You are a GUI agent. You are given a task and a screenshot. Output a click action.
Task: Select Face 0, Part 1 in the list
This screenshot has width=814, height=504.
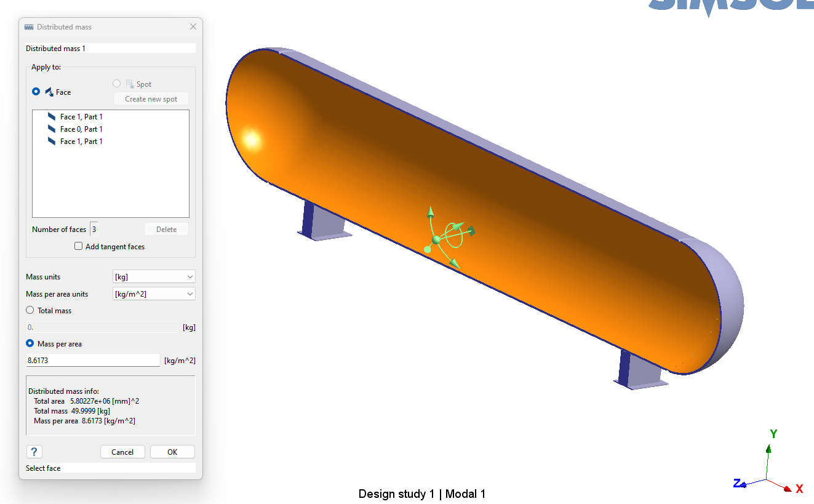(81, 129)
